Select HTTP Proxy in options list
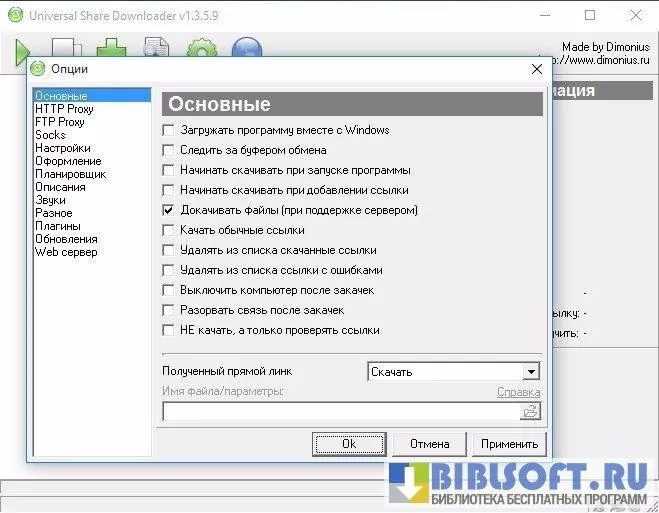Screen dimensions: 659x513 [64, 109]
